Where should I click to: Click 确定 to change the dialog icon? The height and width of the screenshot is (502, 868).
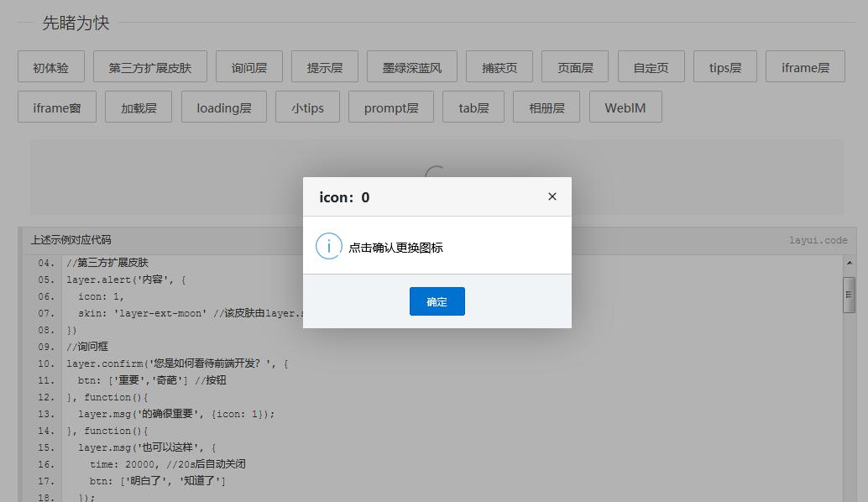[437, 301]
